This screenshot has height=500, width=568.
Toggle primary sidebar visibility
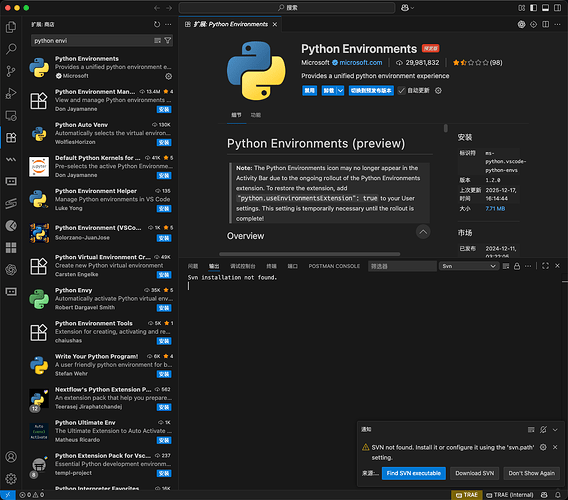[533, 8]
